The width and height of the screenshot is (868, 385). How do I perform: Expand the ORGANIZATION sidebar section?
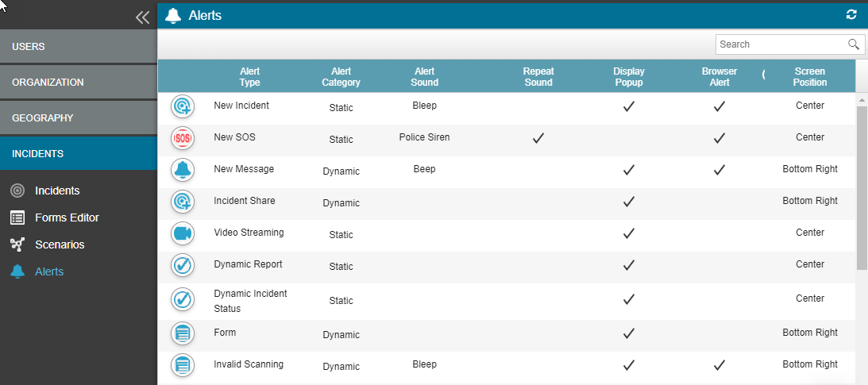pyautogui.click(x=78, y=83)
